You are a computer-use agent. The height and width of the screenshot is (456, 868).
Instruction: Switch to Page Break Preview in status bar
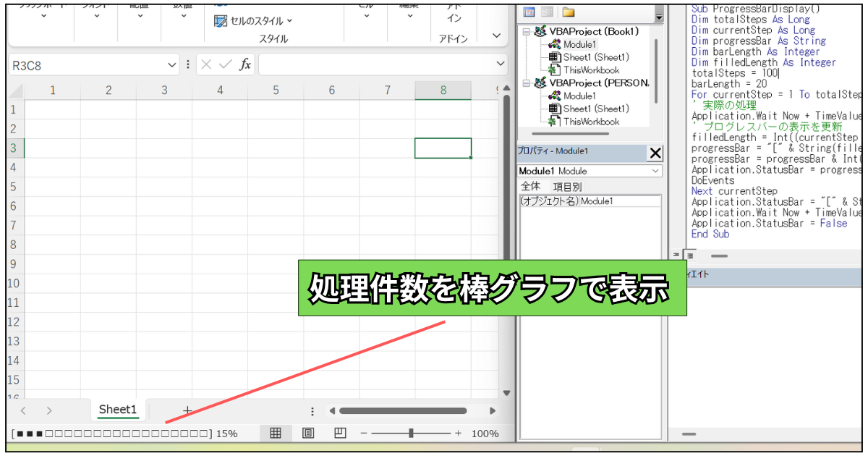(x=341, y=433)
